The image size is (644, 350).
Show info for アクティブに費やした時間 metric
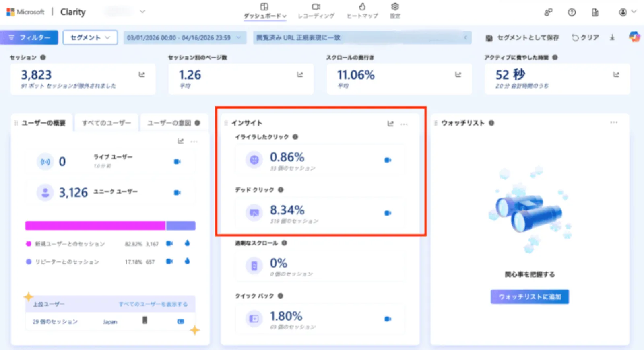tap(555, 57)
